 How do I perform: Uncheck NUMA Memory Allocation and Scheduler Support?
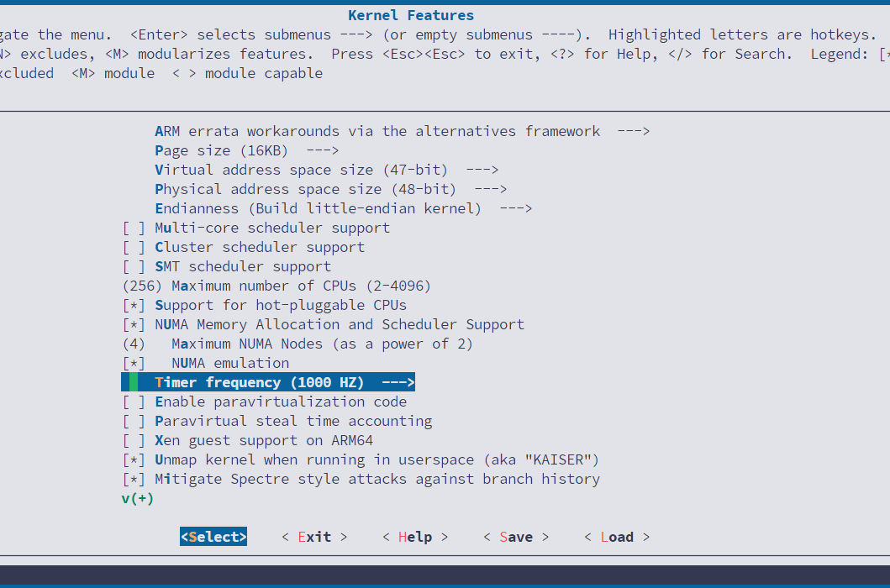pyautogui.click(x=134, y=324)
